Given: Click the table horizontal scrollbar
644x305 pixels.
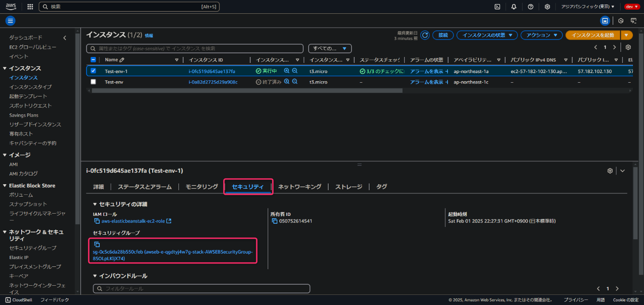Looking at the screenshot, I should (247, 90).
